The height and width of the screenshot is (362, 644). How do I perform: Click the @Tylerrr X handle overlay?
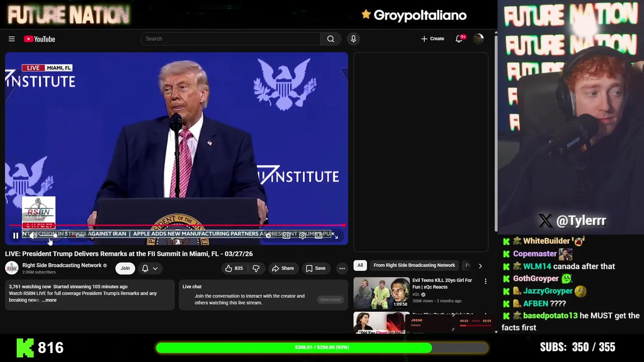coord(573,220)
